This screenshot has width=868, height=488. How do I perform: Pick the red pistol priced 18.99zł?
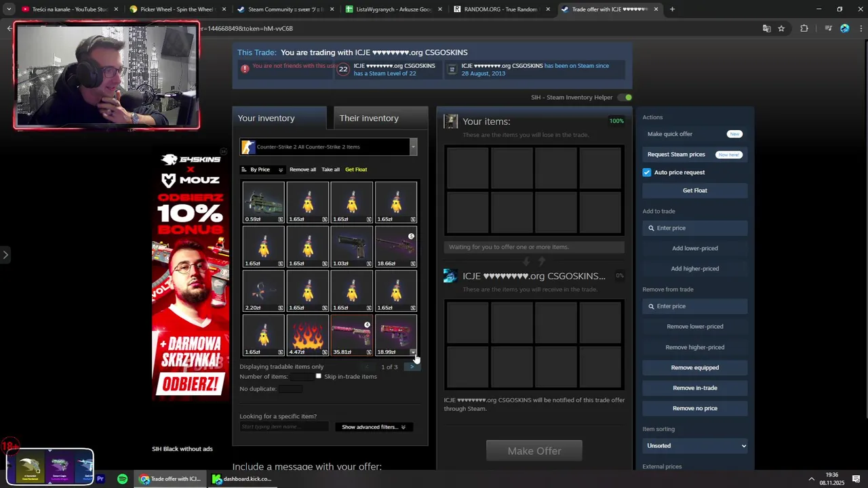[x=396, y=335]
